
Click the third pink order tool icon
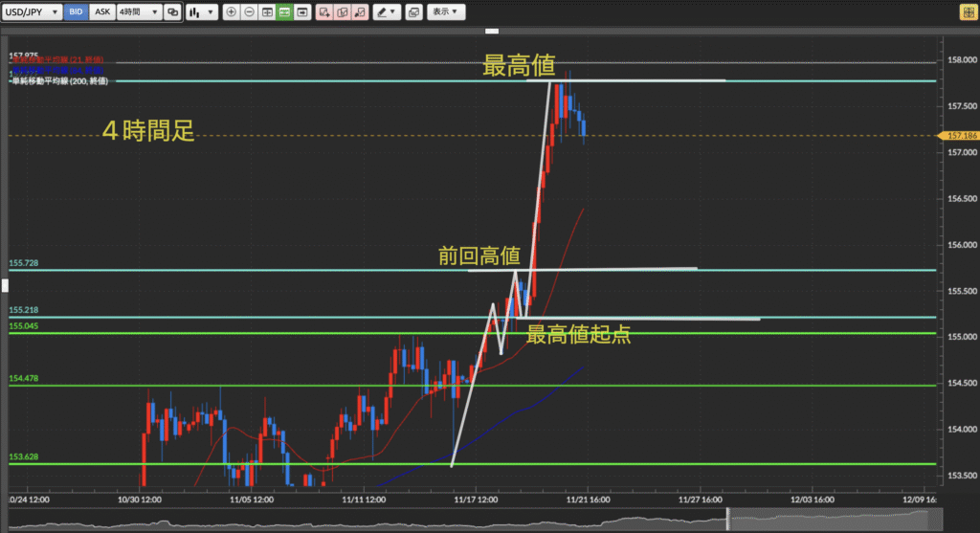coord(360,12)
